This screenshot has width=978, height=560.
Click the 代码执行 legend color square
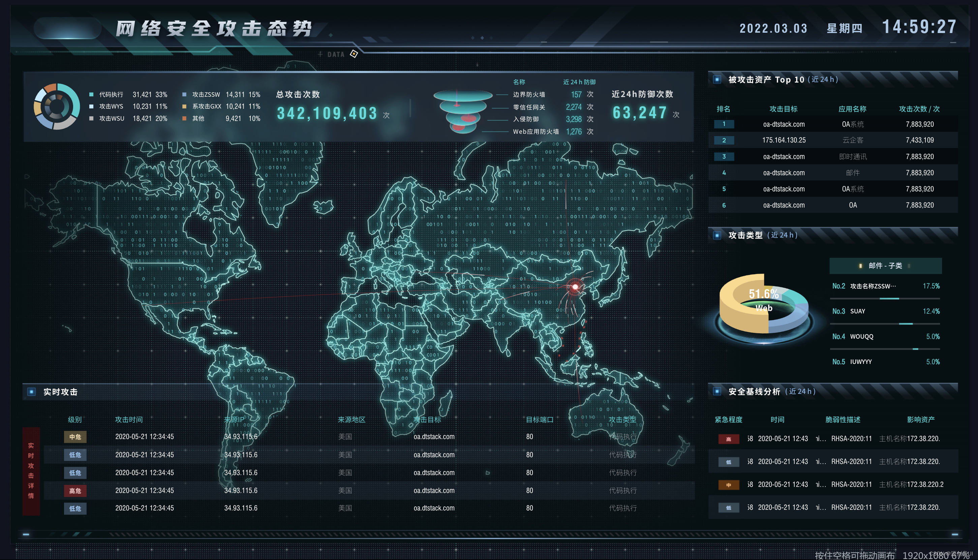point(92,95)
